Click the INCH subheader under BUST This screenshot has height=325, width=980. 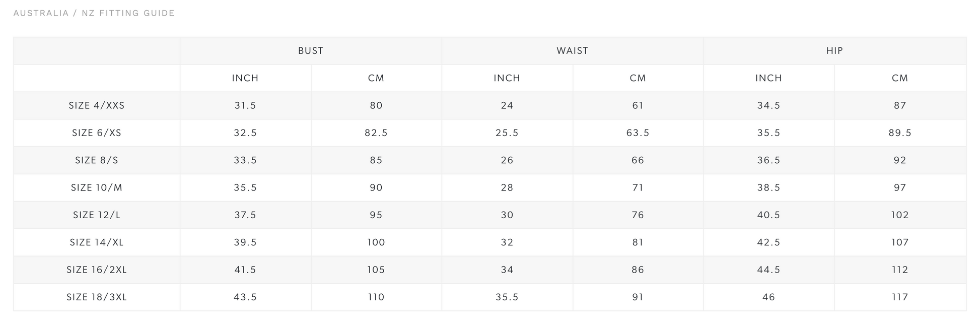pyautogui.click(x=245, y=78)
